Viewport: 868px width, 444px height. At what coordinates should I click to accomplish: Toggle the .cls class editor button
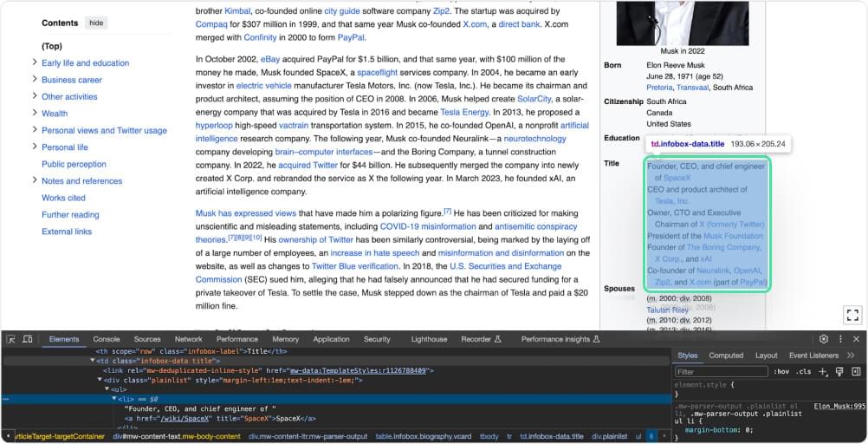pos(803,371)
